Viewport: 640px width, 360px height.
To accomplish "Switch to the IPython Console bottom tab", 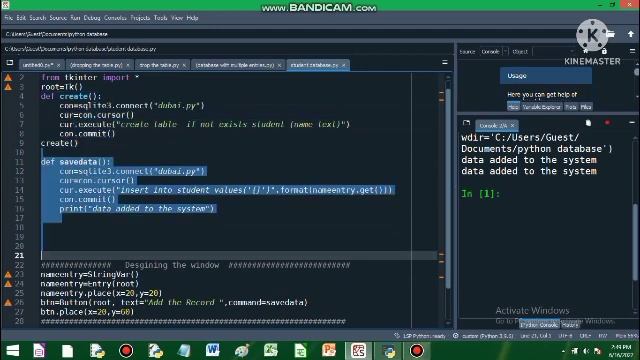I will [539, 325].
